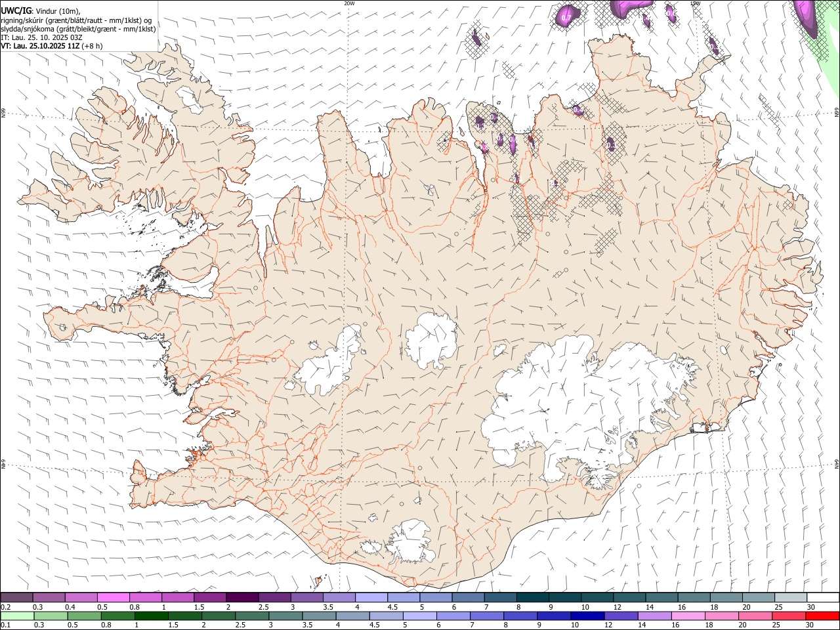This screenshot has width=840, height=630.
Task: Select the white 30 swatch in upper legend
Action: 824,597
